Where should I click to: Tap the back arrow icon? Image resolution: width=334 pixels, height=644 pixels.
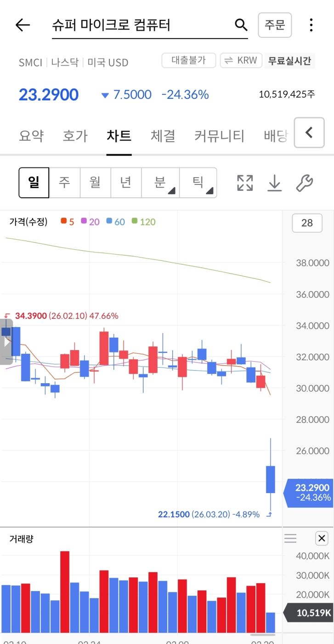pos(23,25)
